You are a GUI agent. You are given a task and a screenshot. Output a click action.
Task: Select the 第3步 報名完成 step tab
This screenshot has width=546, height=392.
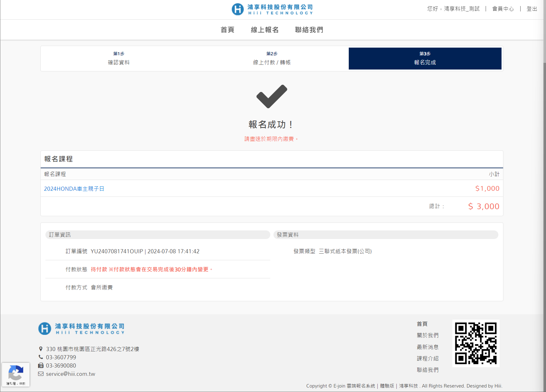pyautogui.click(x=425, y=59)
